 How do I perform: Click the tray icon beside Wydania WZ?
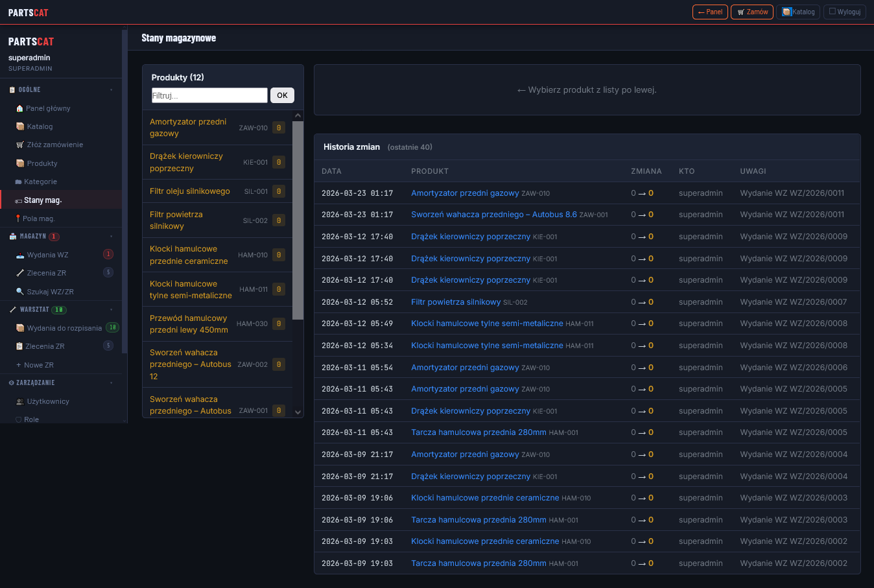(19, 255)
